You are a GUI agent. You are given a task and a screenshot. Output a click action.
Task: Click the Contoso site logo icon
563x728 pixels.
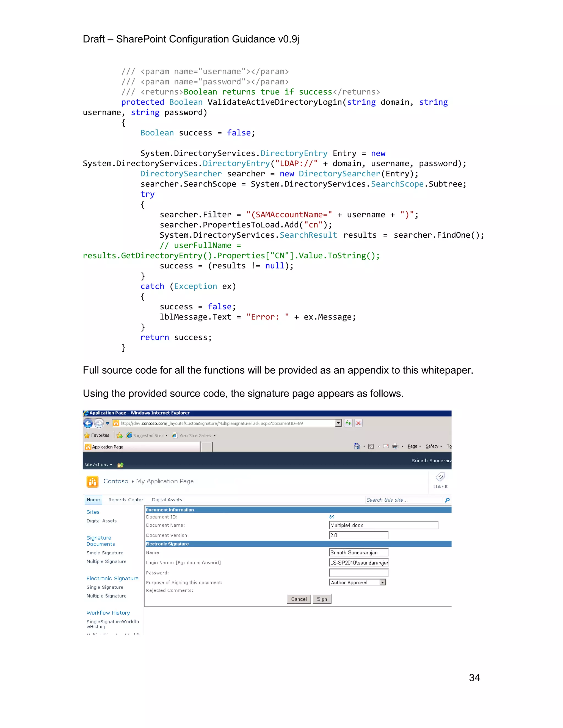click(x=92, y=482)
